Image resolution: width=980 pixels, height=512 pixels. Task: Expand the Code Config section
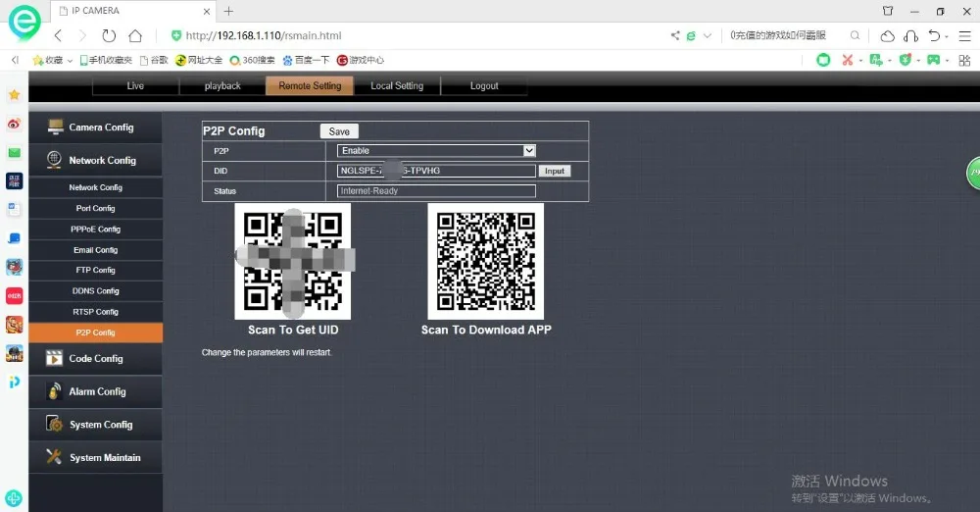pyautogui.click(x=96, y=359)
